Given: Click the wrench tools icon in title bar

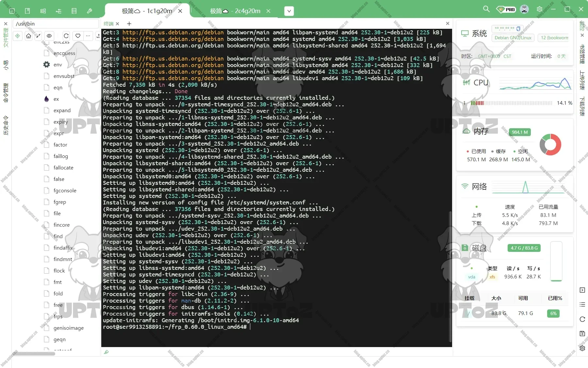Looking at the screenshot, I should tap(90, 11).
